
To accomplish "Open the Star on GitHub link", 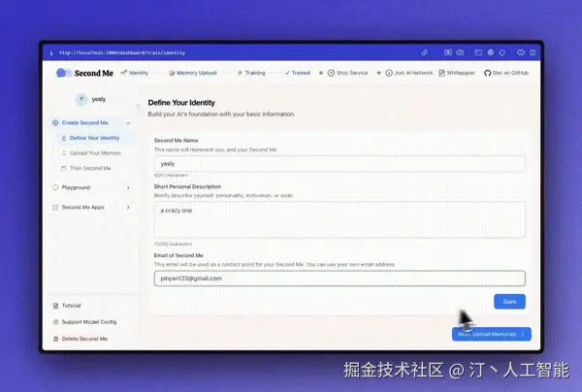I will tap(506, 73).
